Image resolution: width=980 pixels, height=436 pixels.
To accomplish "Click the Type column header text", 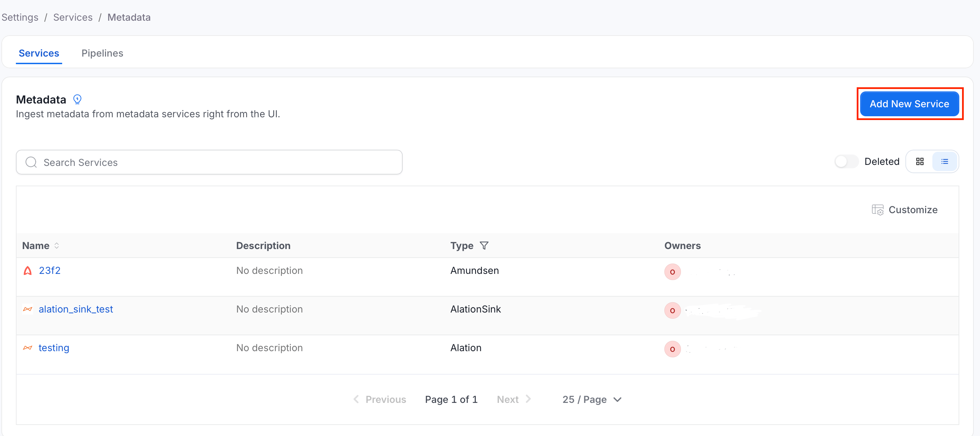I will click(462, 246).
